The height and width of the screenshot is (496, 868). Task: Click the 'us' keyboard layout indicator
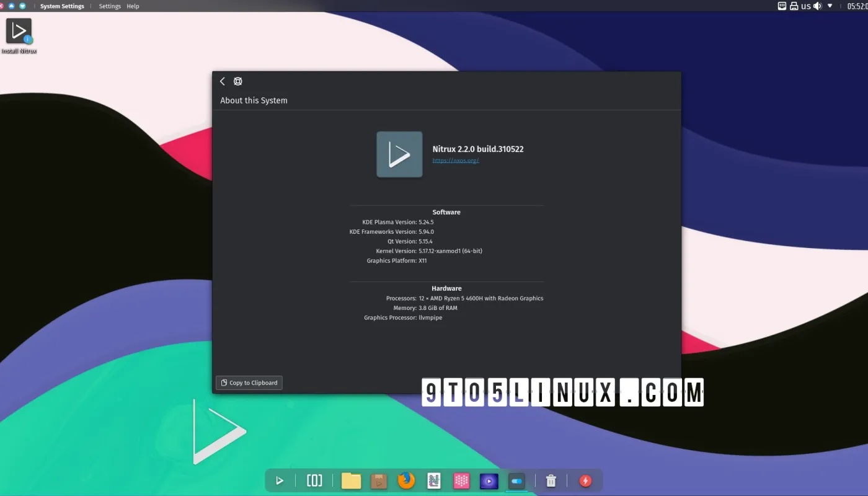[x=806, y=6]
